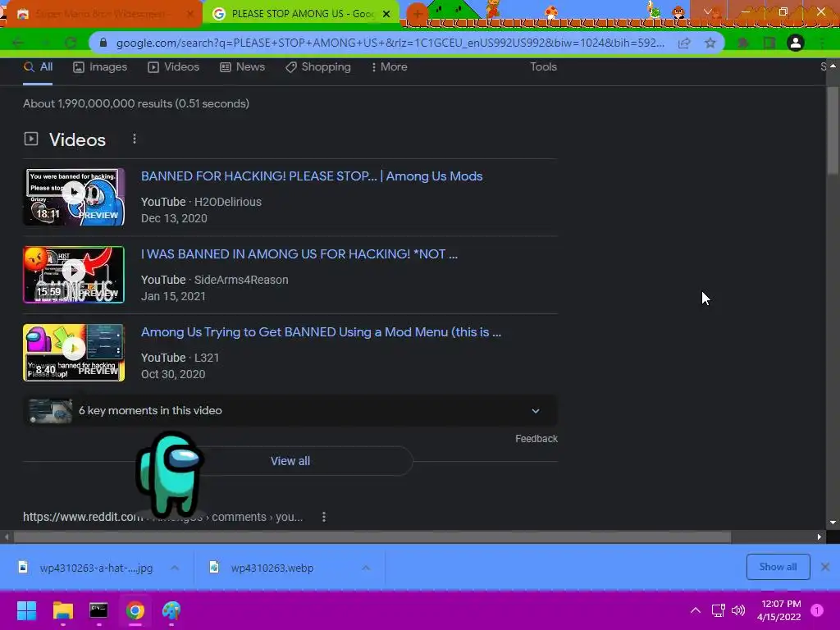Click the vertical scrollbar down arrow
840x630 pixels.
coord(833,523)
